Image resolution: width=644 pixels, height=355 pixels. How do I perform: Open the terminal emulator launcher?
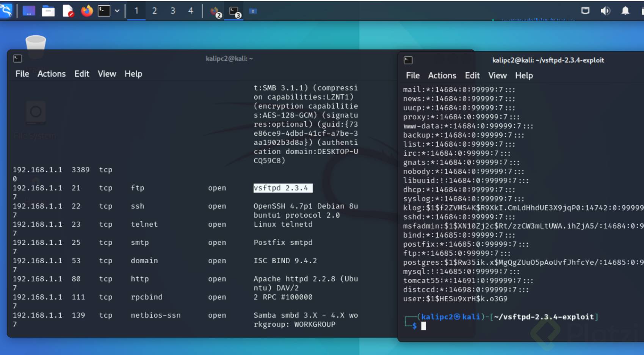point(104,11)
